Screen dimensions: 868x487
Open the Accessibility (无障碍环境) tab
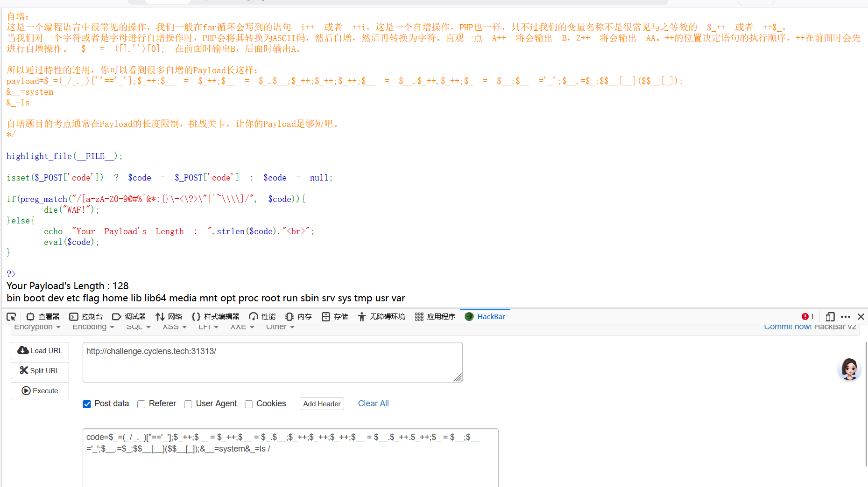coord(381,317)
